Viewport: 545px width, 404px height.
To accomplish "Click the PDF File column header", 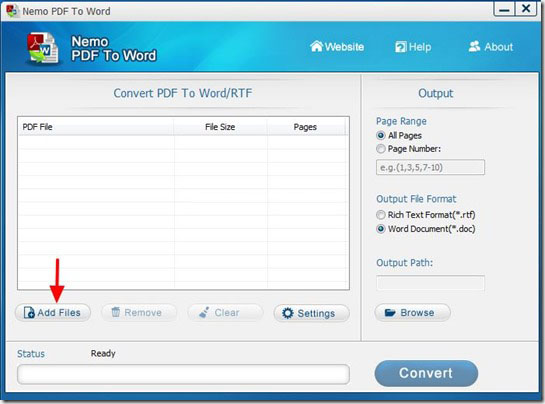I will [96, 127].
